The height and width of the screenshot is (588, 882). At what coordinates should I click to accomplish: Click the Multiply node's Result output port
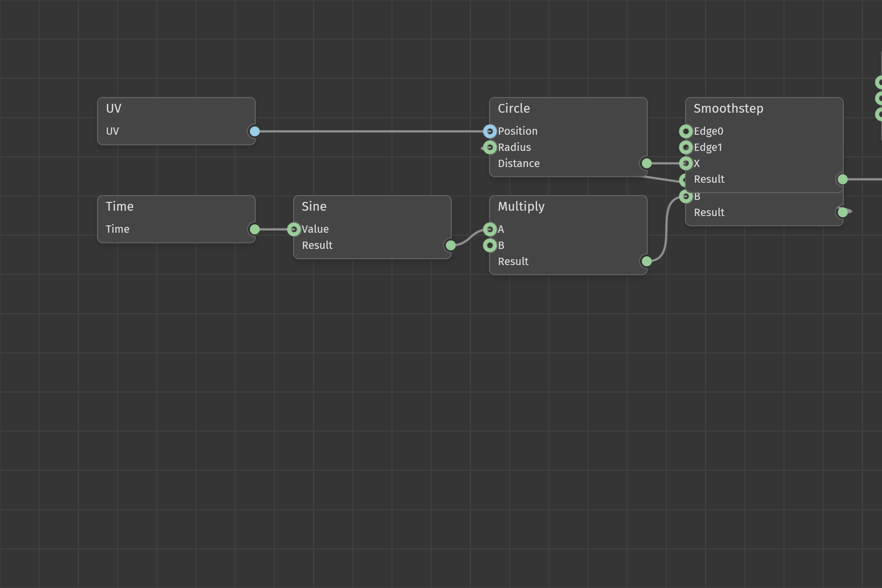click(647, 262)
